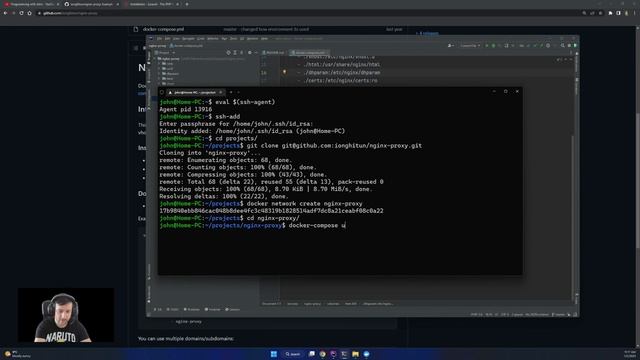Click the green Run icon in IDE toolbar
This screenshot has width=640, height=360.
(x=487, y=46)
